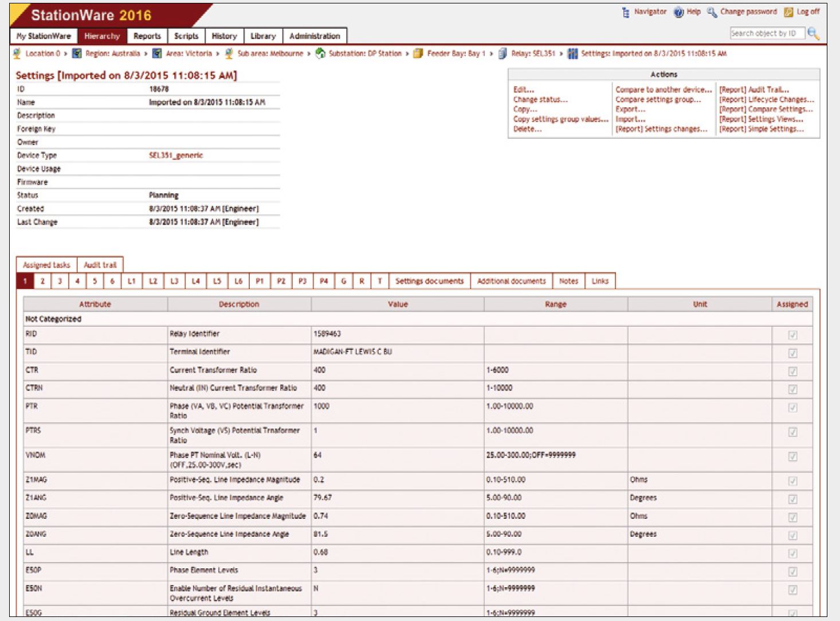
Task: Click the RID value 1589463
Action: coord(327,334)
